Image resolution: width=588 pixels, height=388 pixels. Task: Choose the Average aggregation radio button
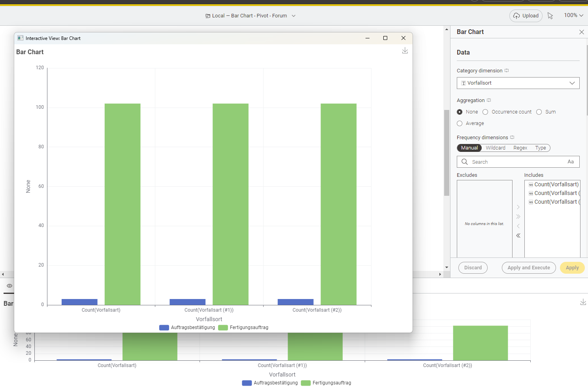pos(460,123)
